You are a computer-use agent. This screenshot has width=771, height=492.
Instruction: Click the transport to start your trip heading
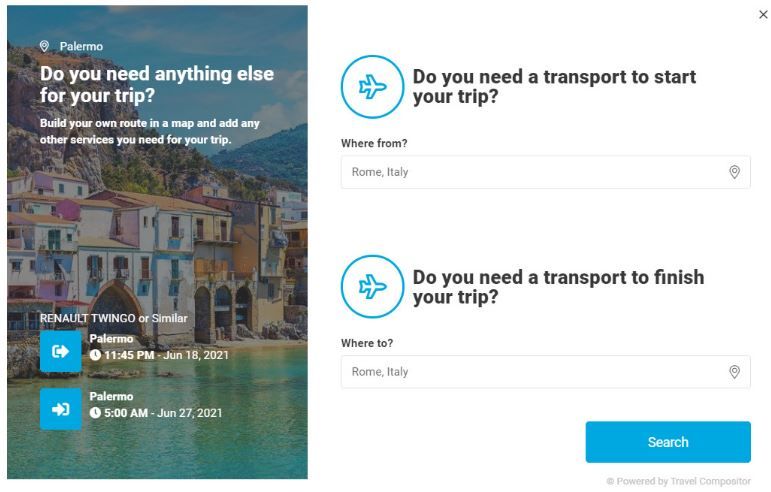point(554,87)
